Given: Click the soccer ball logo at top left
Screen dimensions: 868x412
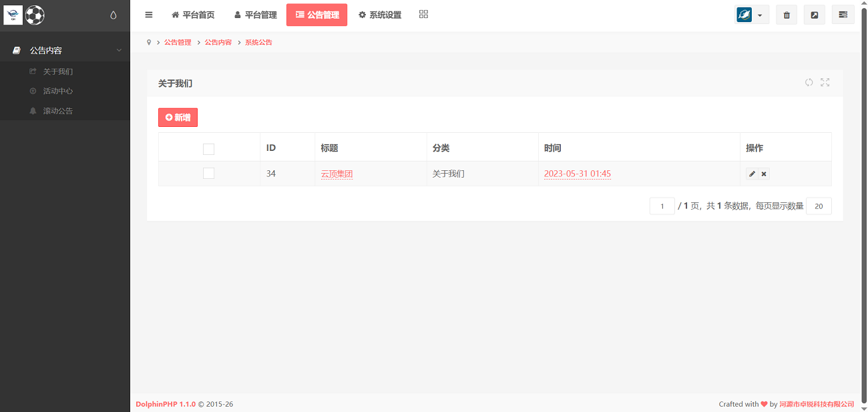Looking at the screenshot, I should tap(35, 15).
